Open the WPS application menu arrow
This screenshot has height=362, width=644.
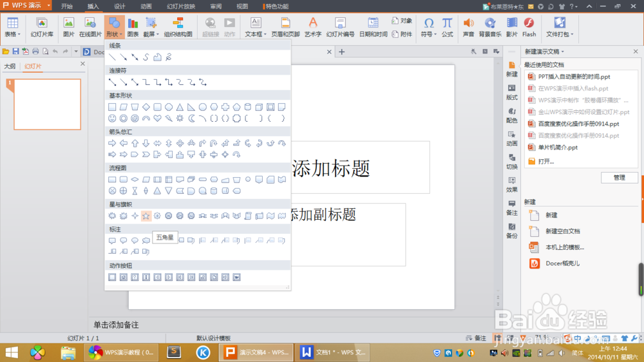pos(48,5)
